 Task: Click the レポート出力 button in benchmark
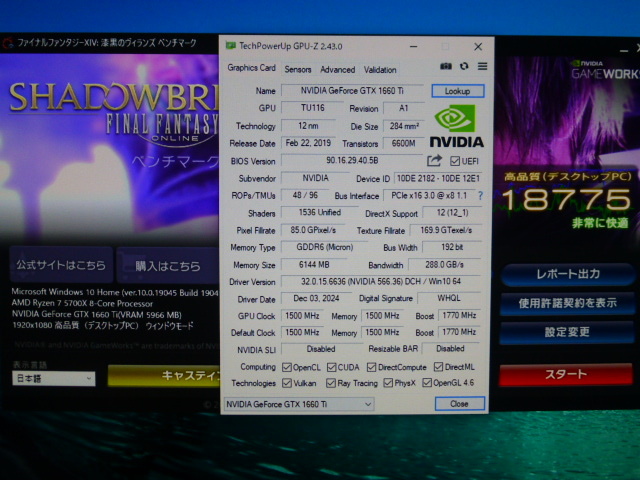(x=568, y=274)
